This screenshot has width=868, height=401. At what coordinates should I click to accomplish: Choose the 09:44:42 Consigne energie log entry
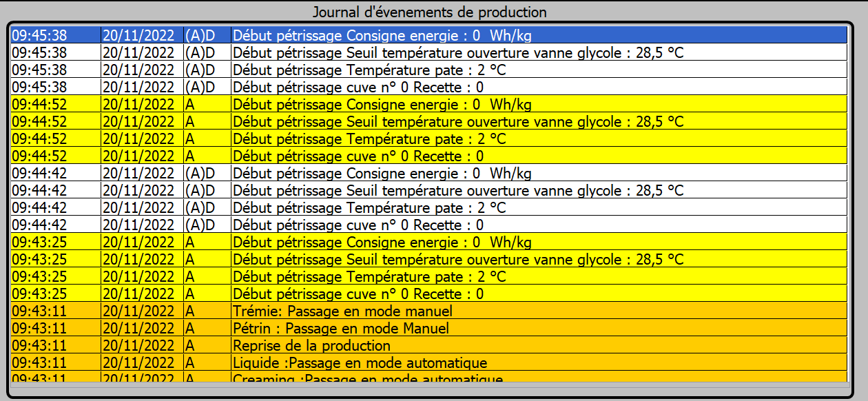[382, 173]
